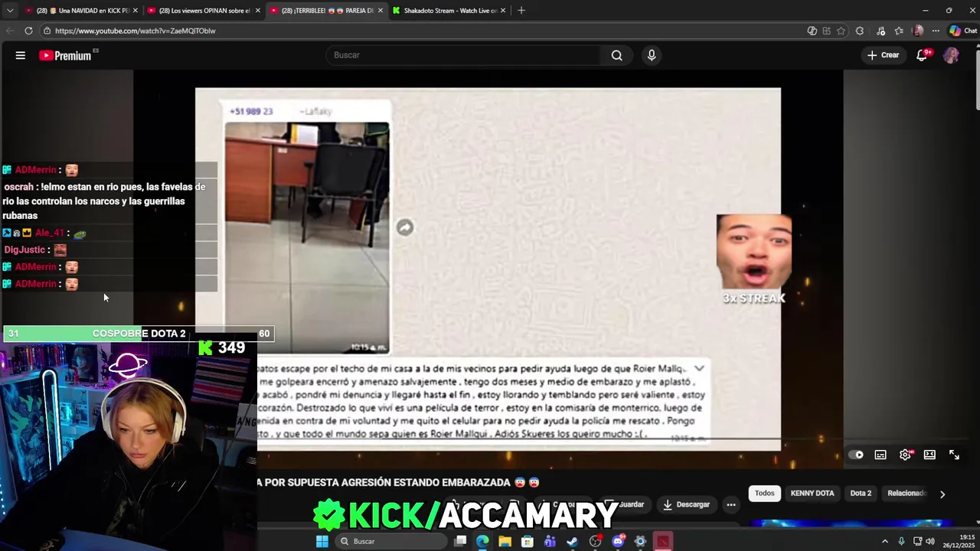980x551 pixels.
Task: Toggle the video autoplay switch
Action: pyautogui.click(x=856, y=455)
